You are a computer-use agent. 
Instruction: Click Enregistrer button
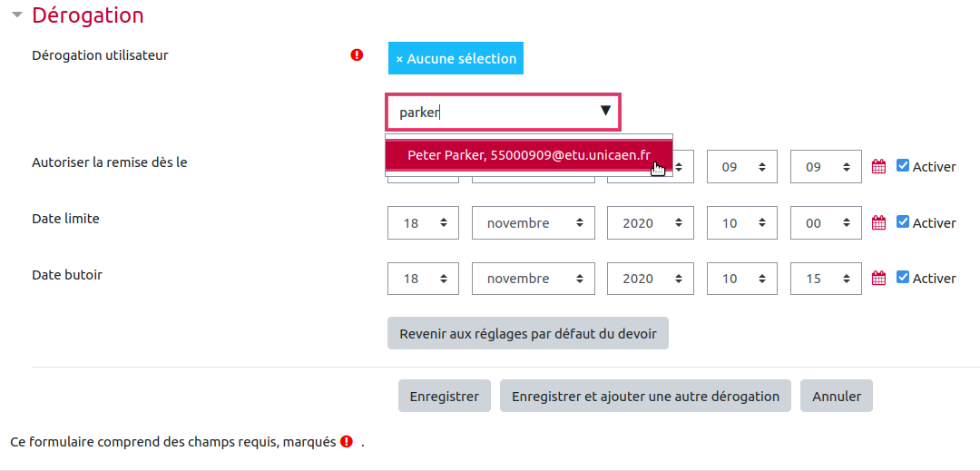click(445, 396)
